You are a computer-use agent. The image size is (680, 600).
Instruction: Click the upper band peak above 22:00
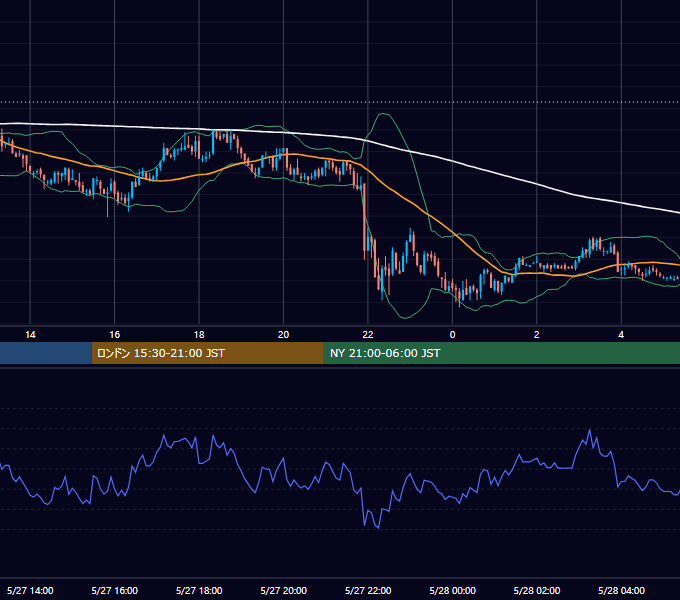coord(383,114)
